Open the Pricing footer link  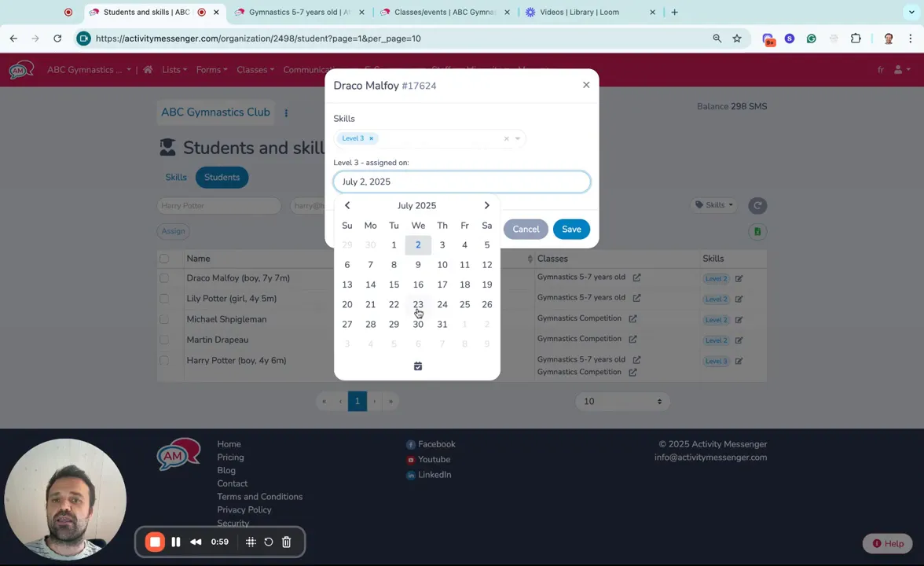tap(230, 457)
